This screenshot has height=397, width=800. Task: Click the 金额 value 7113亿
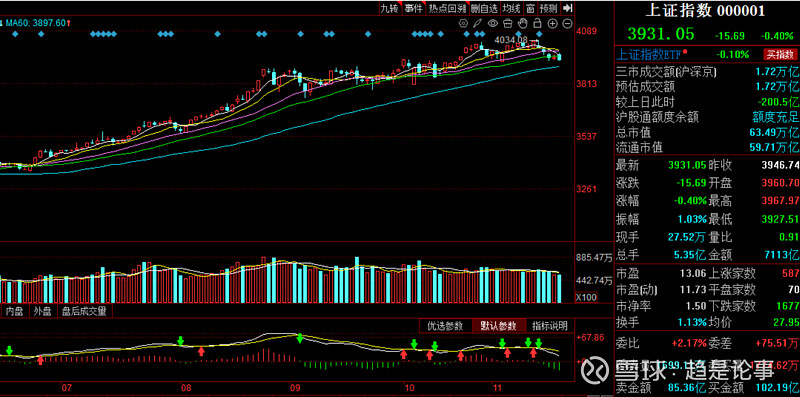point(781,254)
